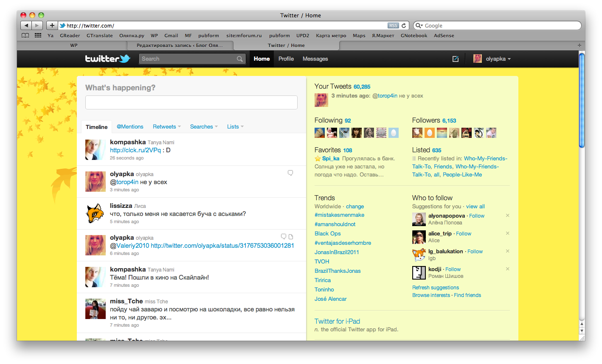Open Find friends
Screen dimensions: 602x364
pyautogui.click(x=467, y=295)
